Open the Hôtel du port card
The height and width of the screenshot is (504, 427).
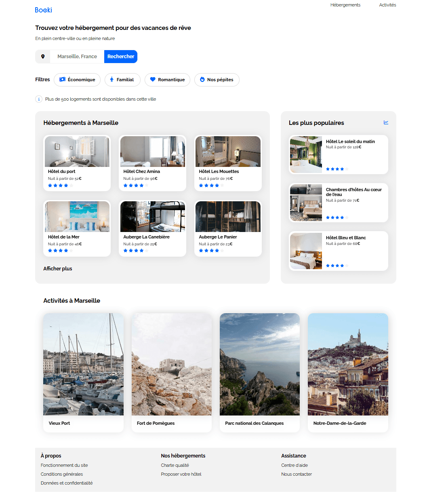pos(77,163)
